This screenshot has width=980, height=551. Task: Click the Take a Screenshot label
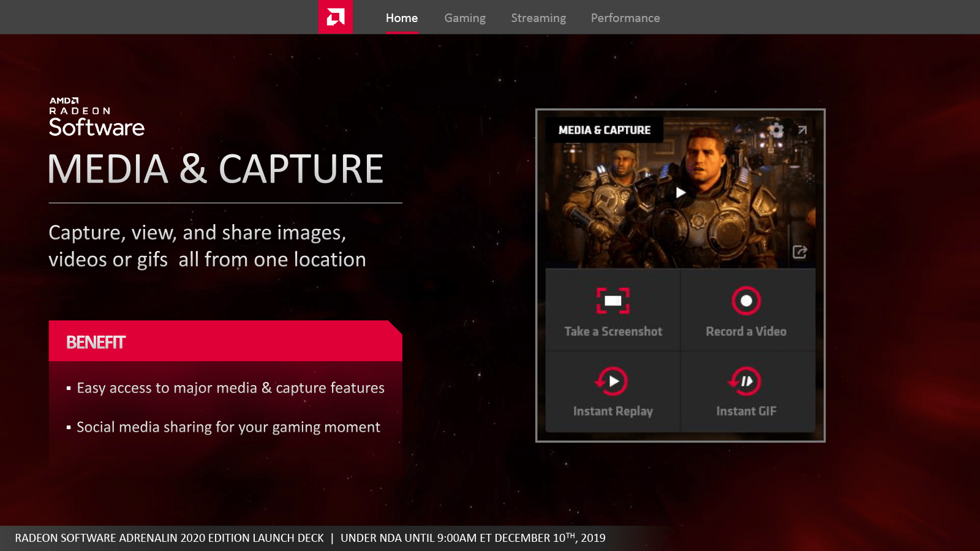click(613, 332)
